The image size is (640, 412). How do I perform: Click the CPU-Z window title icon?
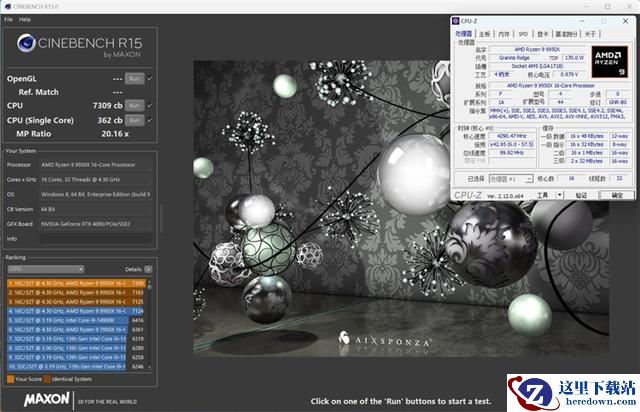(x=456, y=21)
